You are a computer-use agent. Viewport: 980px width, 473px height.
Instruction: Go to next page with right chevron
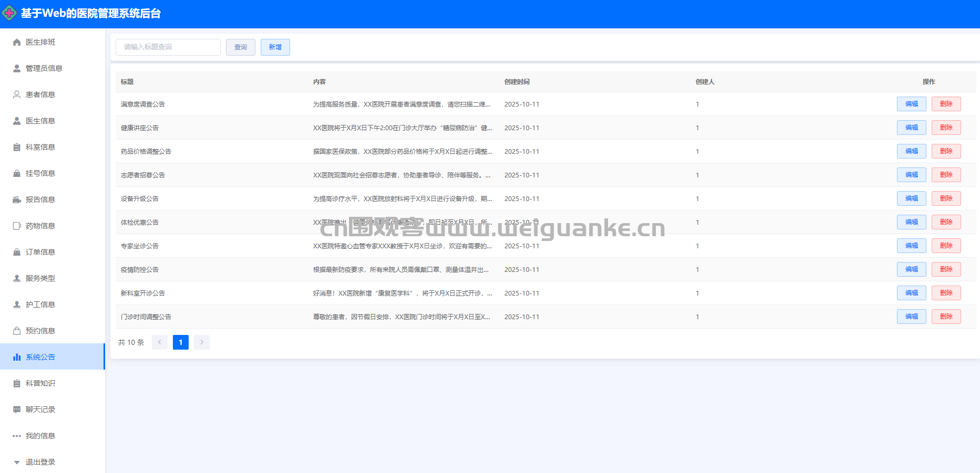click(202, 342)
